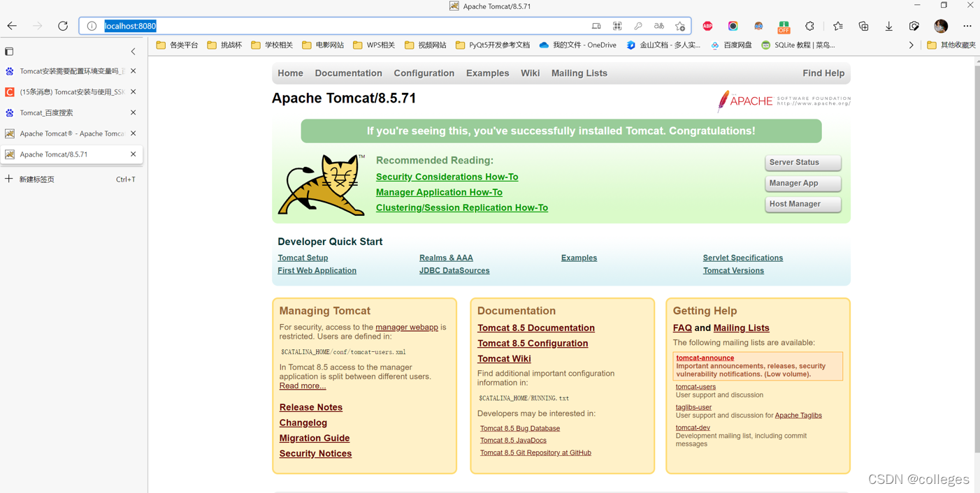Open a new tab with 新建标签页
Image resolution: width=980 pixels, height=493 pixels.
tap(71, 179)
